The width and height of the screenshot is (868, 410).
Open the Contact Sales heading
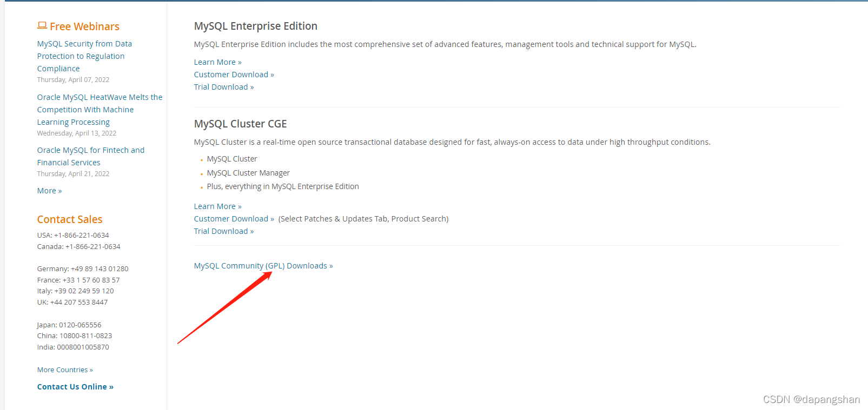point(70,219)
